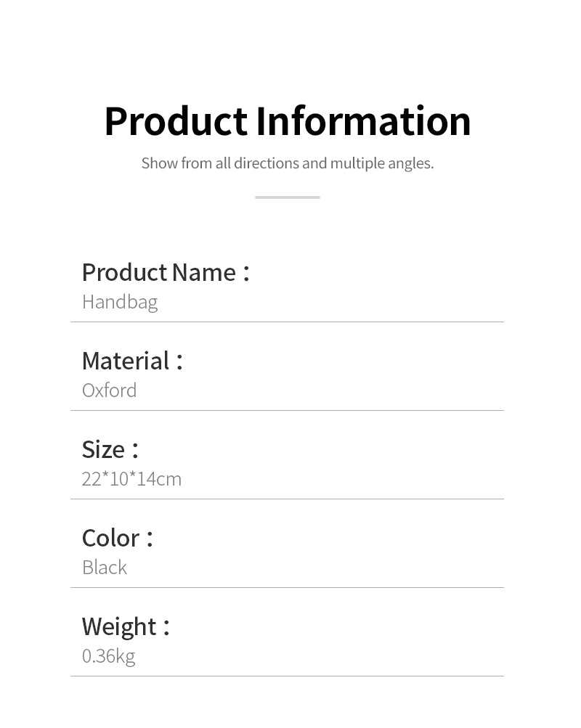
Task: Click the "0.36kg" weight value
Action: [x=108, y=655]
